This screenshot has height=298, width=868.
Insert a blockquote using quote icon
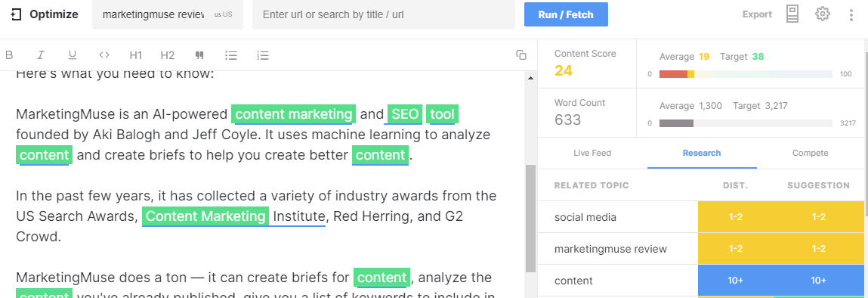coord(199,55)
